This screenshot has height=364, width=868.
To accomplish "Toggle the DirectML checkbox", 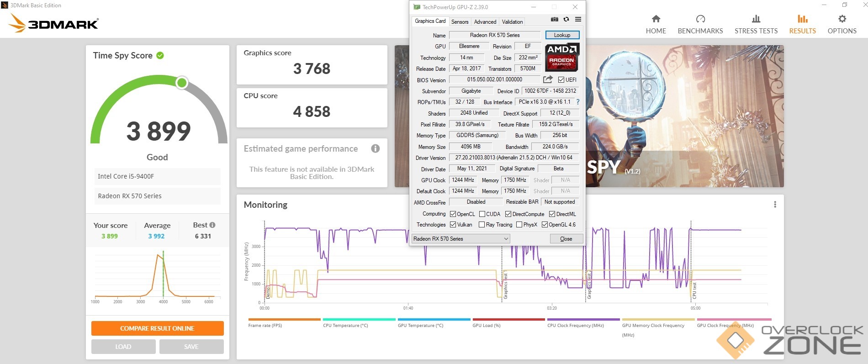I will click(552, 214).
